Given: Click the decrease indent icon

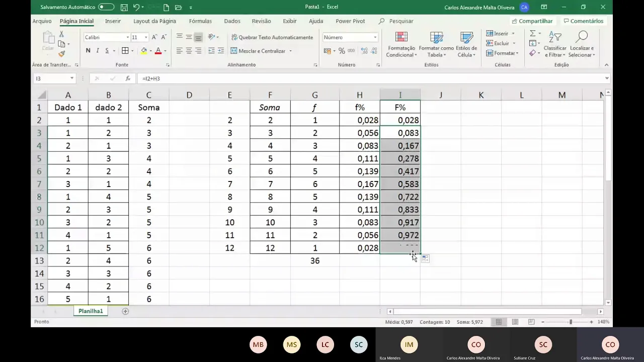Looking at the screenshot, I should (211, 51).
